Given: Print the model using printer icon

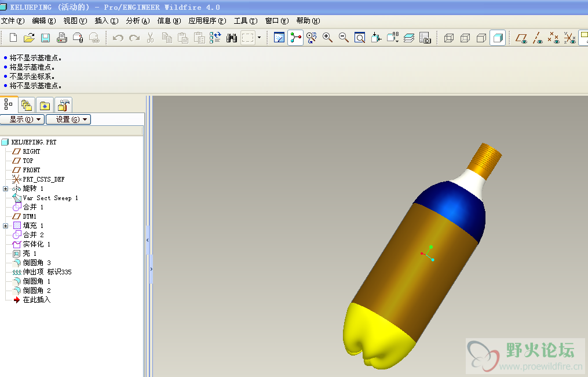Looking at the screenshot, I should coord(62,38).
